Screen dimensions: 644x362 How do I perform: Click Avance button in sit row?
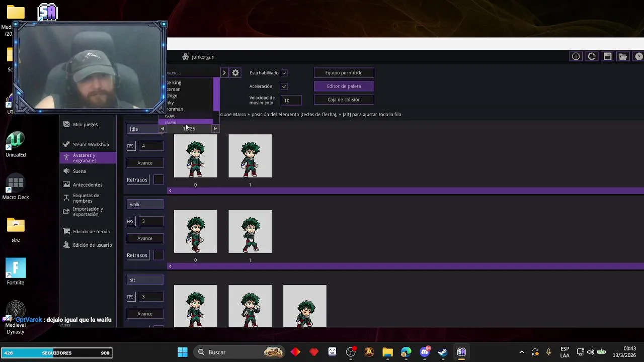pos(145,314)
